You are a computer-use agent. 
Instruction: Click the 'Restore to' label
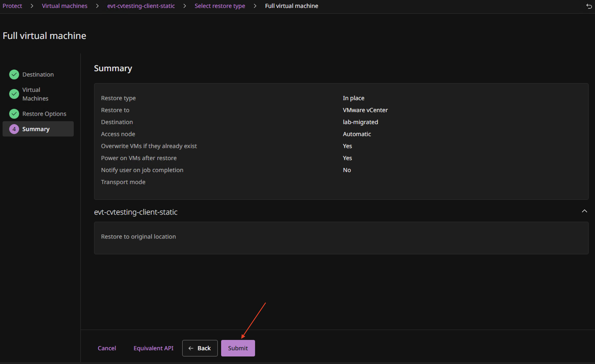[x=115, y=110]
